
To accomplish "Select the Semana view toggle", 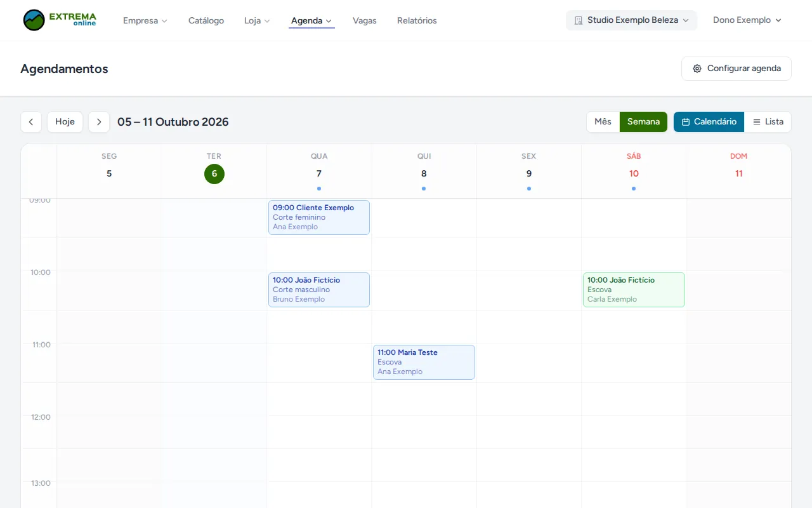I will pyautogui.click(x=643, y=122).
